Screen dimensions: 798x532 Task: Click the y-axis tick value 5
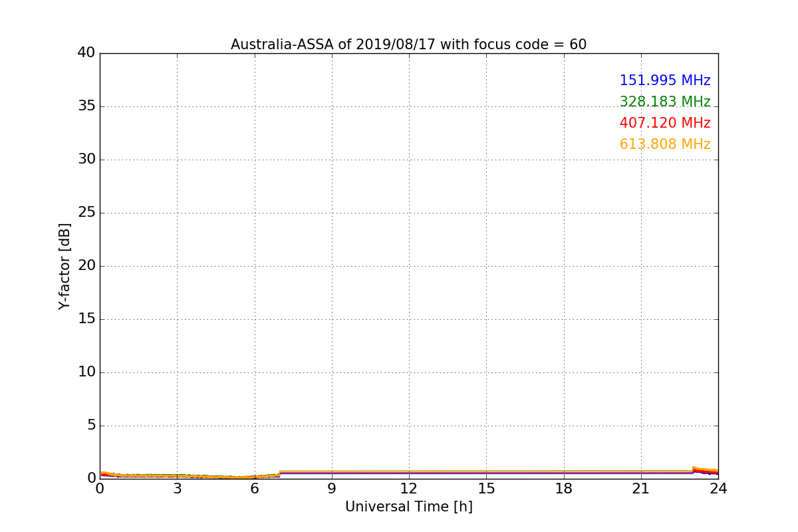[x=91, y=426]
